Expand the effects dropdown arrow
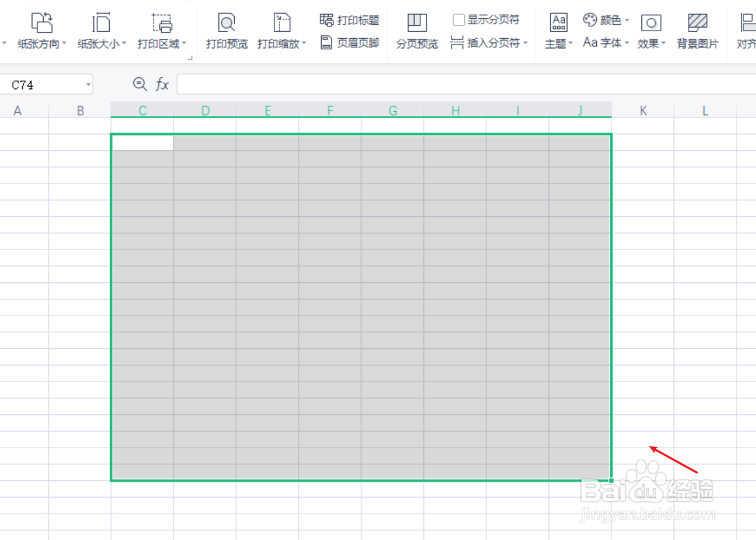The image size is (756, 540). pyautogui.click(x=664, y=43)
